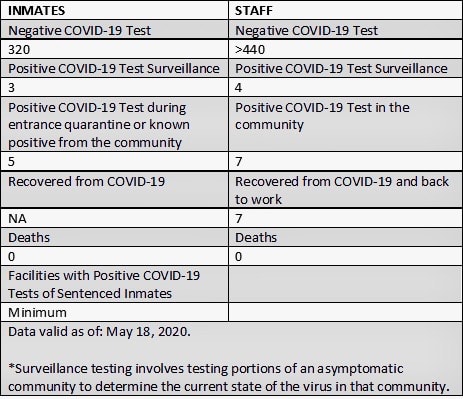
Task: Click the inmates surveillance value 3
Action: 114,88
